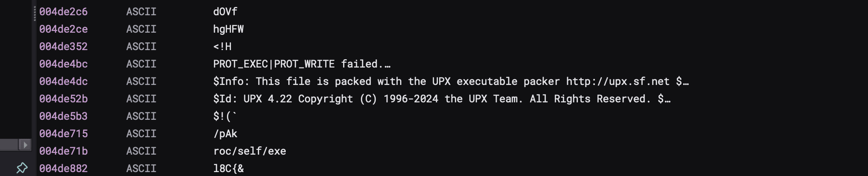The width and height of the screenshot is (868, 176).
Task: Click the roc/self/exe string value
Action: [250, 151]
